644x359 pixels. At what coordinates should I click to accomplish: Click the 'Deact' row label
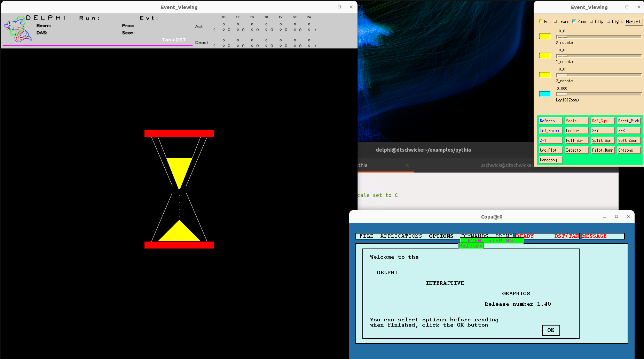(x=202, y=43)
